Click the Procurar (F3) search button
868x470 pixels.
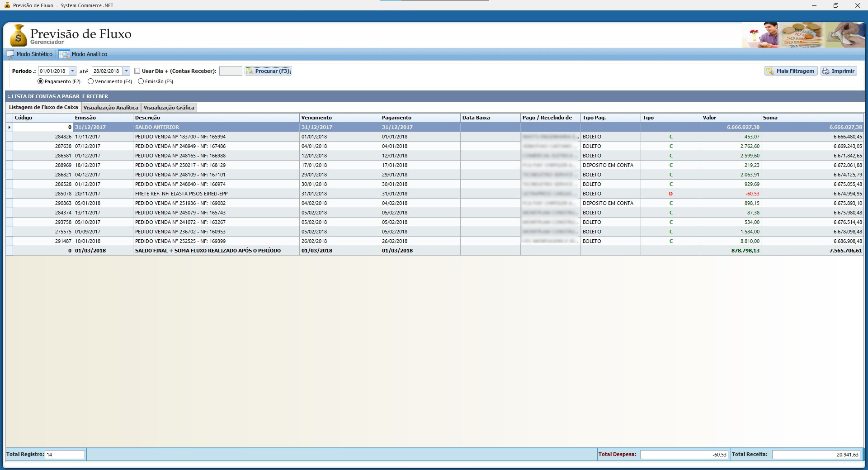(268, 71)
